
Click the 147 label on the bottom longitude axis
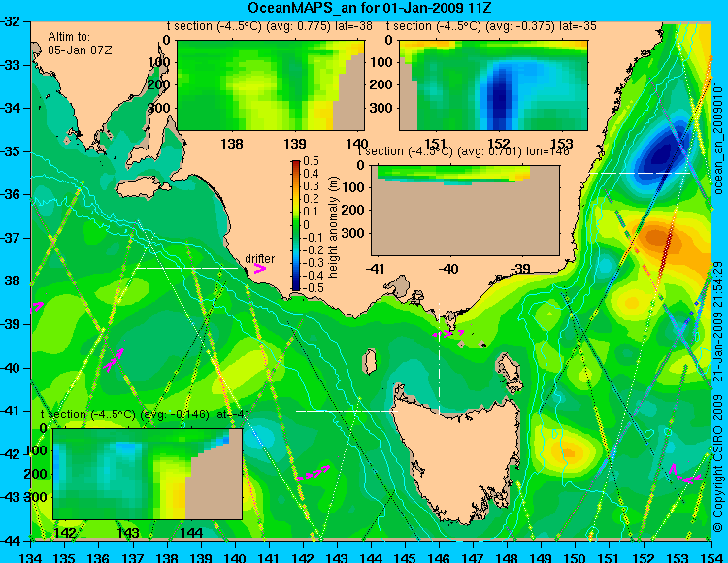[x=474, y=557]
